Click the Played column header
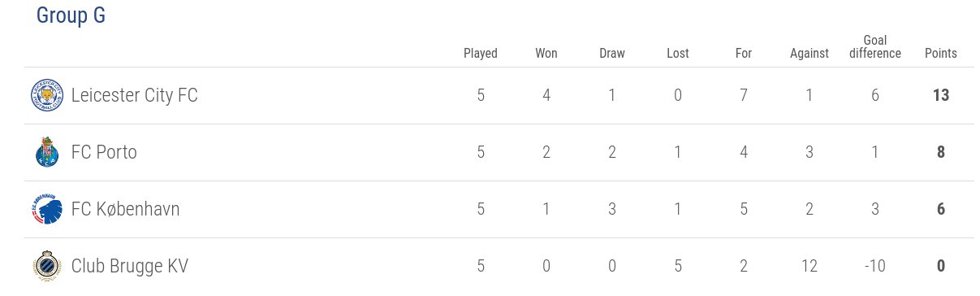Viewport: 980px width, 296px height. (481, 54)
